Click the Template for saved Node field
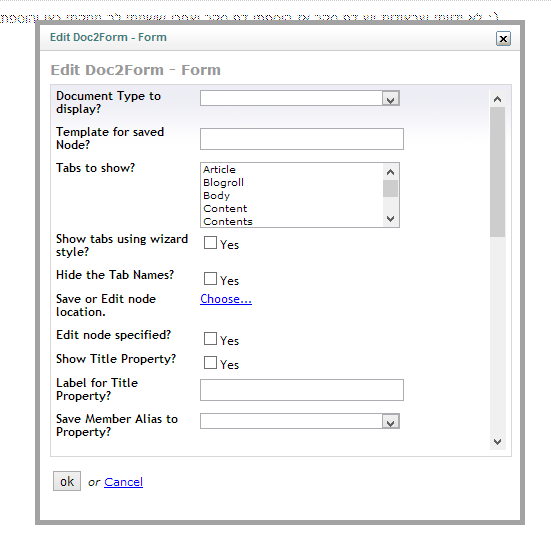 pos(302,139)
